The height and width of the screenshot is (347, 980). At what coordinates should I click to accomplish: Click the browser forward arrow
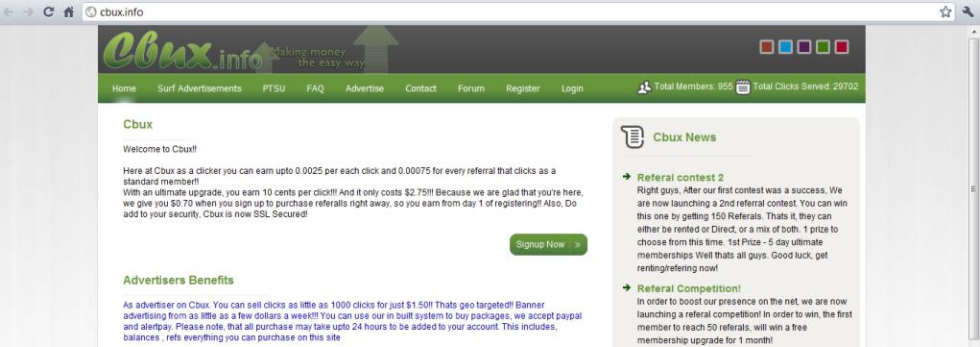tap(28, 12)
